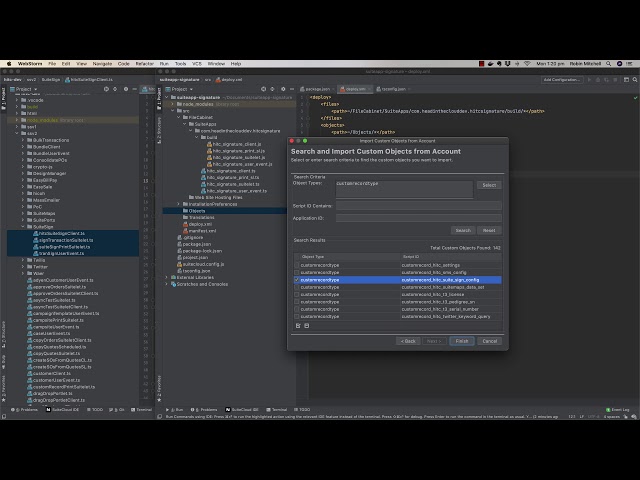Open the TODO tool window in left window
Screen dimensions: 640x480
(95, 409)
